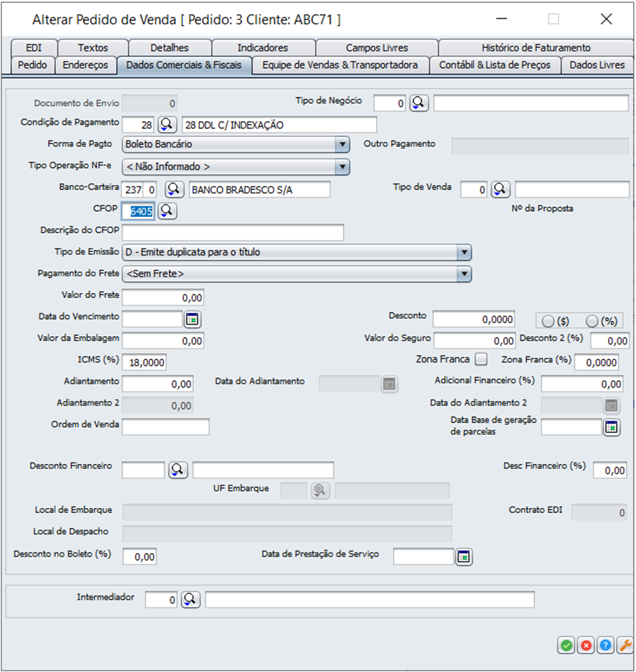Click the blue help question button
The height and width of the screenshot is (672, 636).
(x=605, y=645)
